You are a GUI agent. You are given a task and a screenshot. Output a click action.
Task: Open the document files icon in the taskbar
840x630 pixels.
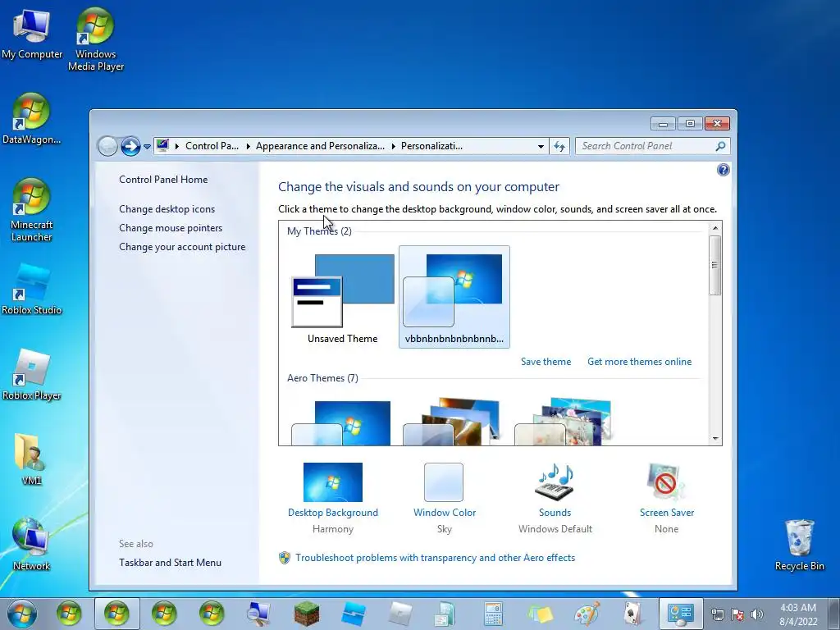click(445, 614)
